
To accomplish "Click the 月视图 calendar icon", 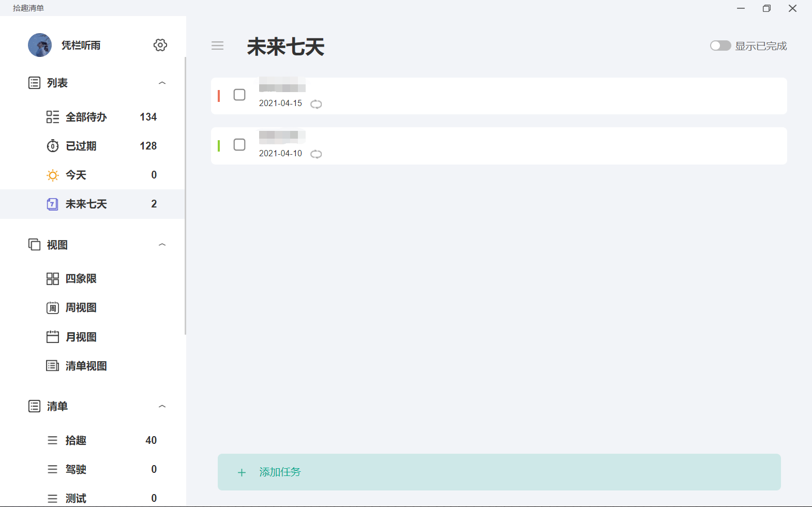I will click(52, 337).
